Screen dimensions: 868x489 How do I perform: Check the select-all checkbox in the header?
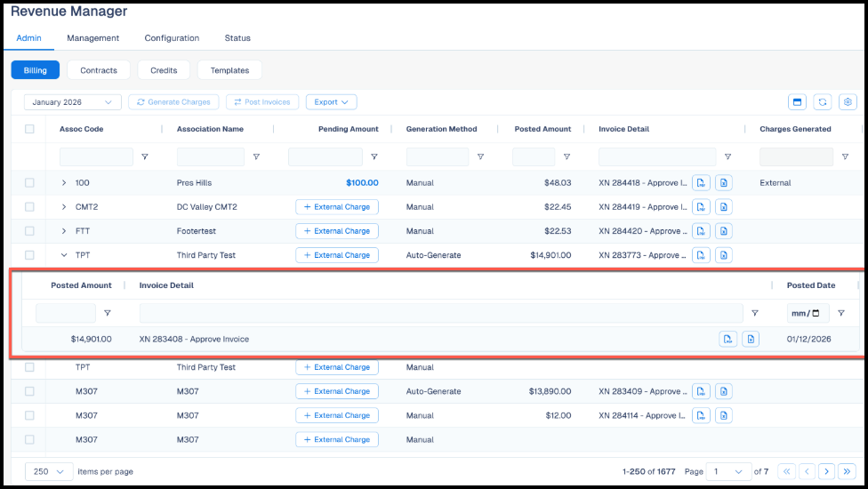pyautogui.click(x=29, y=129)
